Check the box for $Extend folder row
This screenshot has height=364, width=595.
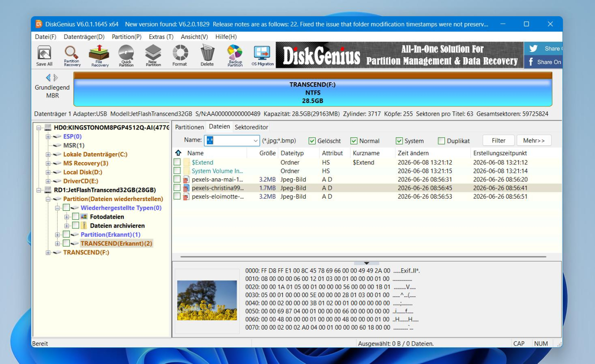177,162
